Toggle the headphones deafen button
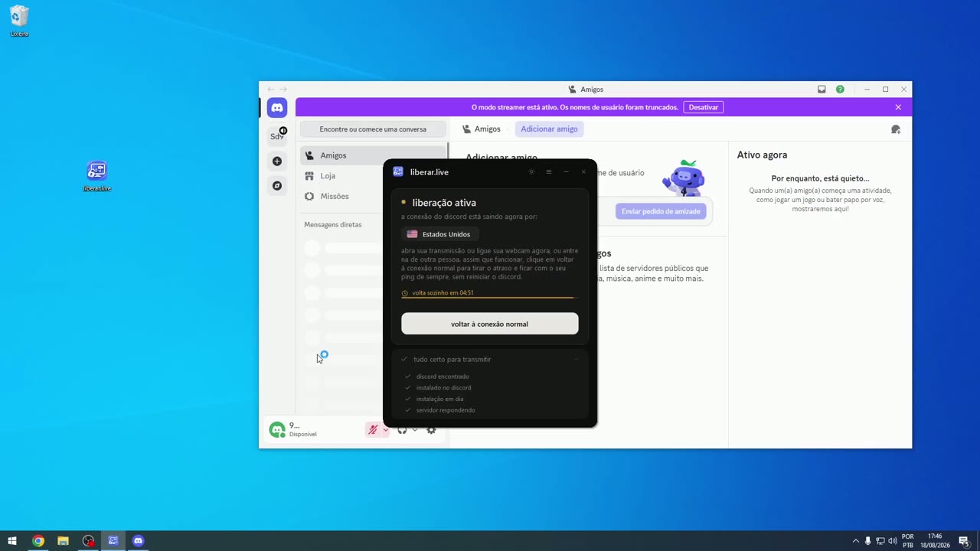The image size is (980, 551). coord(402,430)
